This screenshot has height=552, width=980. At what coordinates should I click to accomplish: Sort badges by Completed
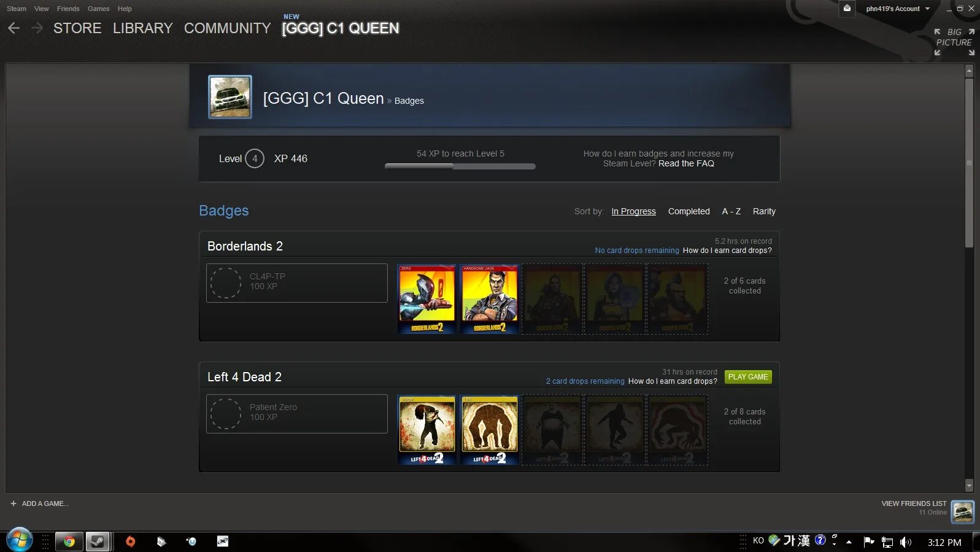coord(689,211)
